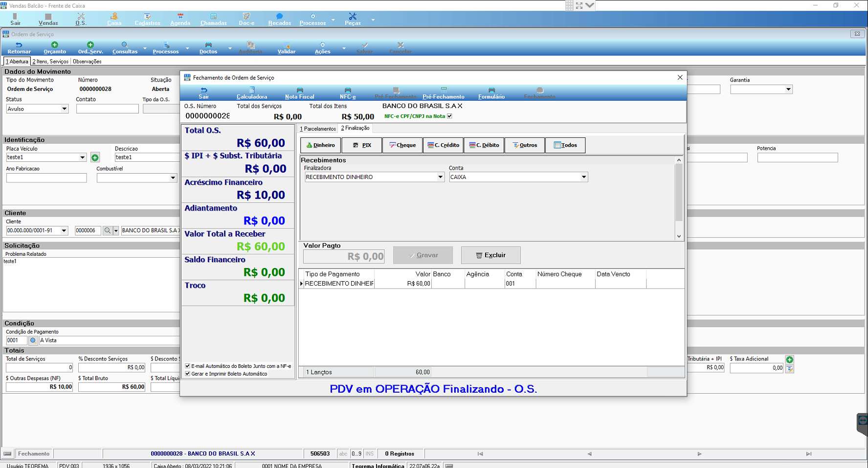Open the Conta CAIXA dropdown
868x468 pixels.
pos(584,177)
